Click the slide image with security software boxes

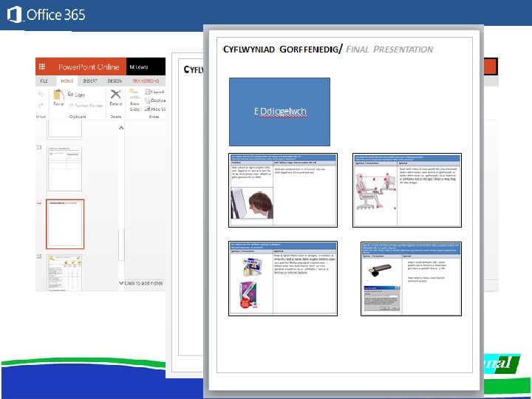click(283, 279)
